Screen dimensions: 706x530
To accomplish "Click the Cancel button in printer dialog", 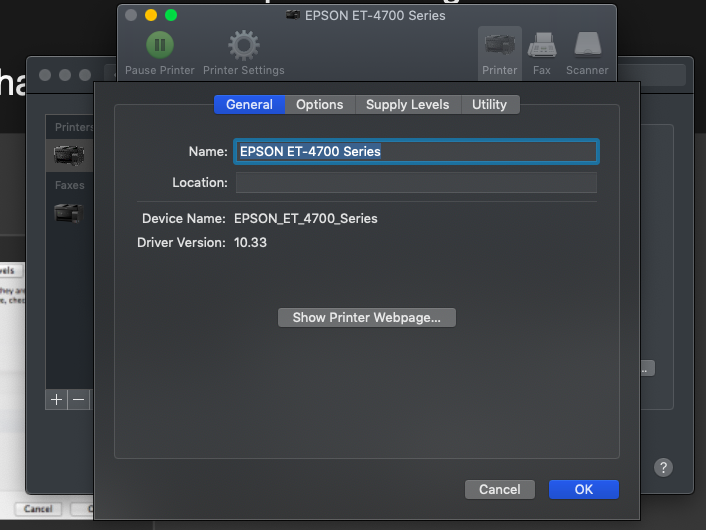I will (x=500, y=489).
